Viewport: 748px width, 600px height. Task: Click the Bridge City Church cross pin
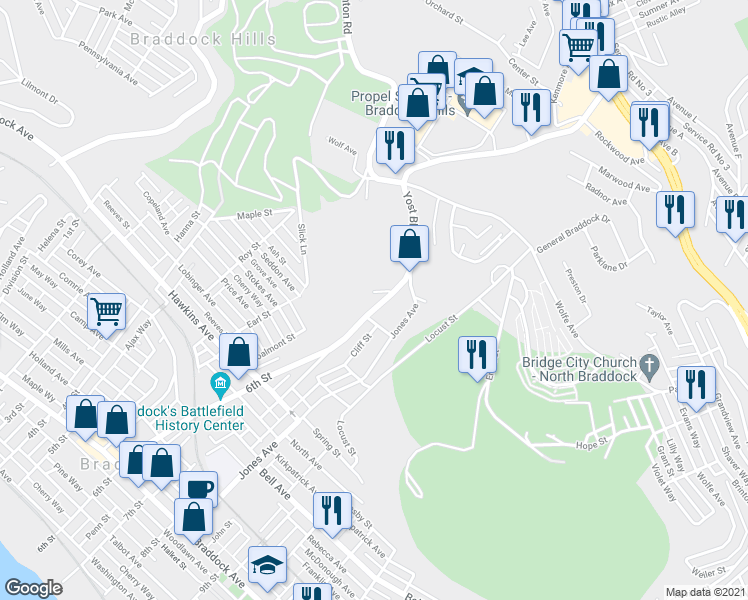click(649, 368)
